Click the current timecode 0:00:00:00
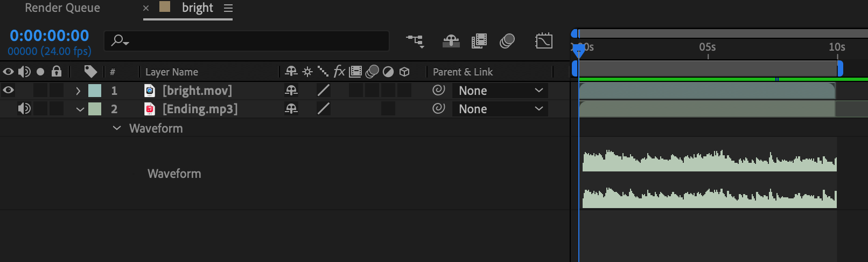 click(x=50, y=36)
